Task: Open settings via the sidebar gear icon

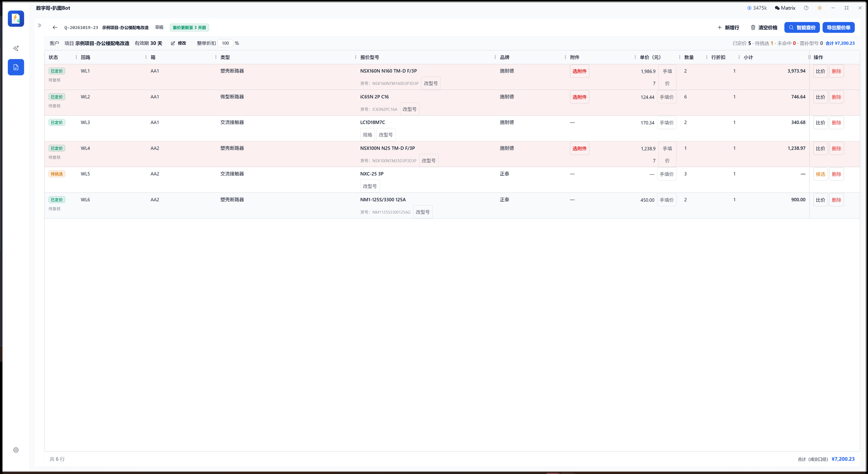Action: (16, 450)
